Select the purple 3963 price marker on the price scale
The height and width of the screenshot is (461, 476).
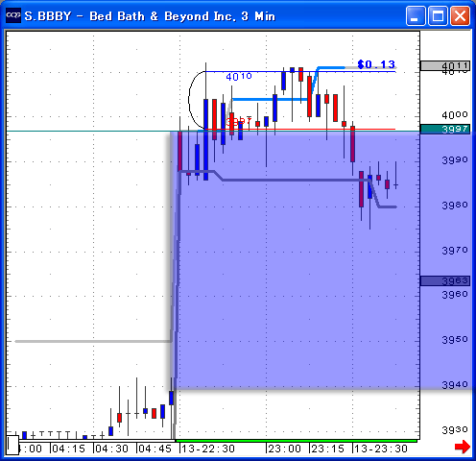445,281
